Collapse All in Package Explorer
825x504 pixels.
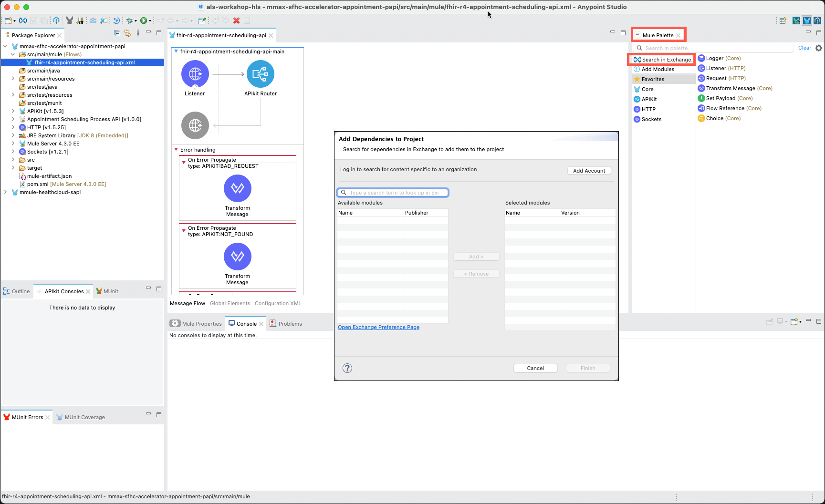click(117, 33)
